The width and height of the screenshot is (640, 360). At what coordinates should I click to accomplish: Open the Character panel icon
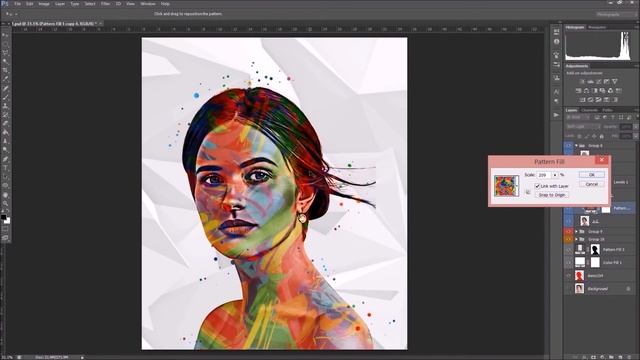pos(557,92)
